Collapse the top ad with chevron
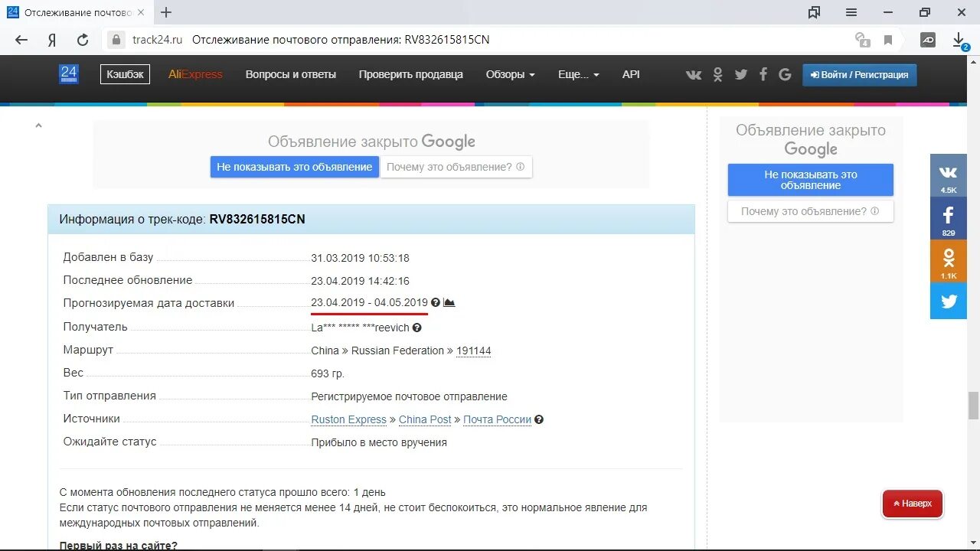The image size is (980, 551). 38,126
